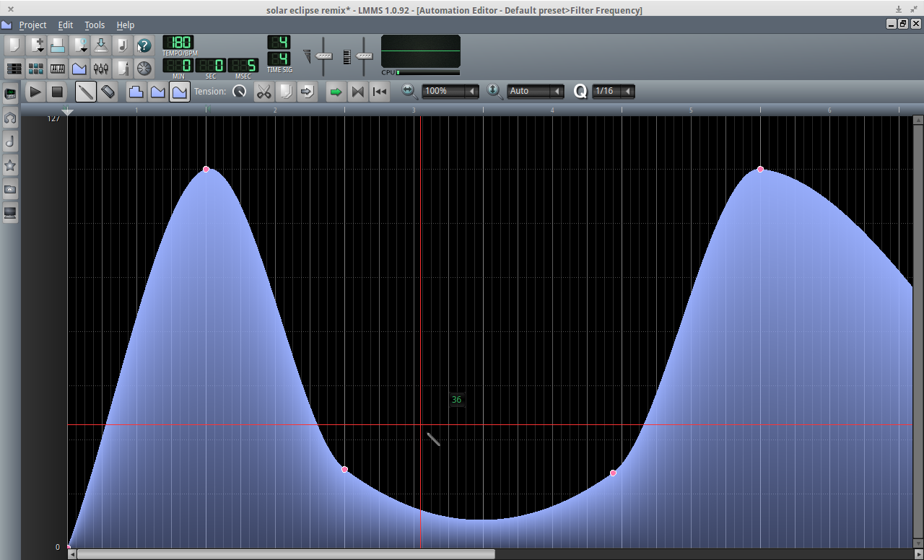Click the master output oscilloscope display
Image resolution: width=924 pixels, height=560 pixels.
(x=421, y=51)
